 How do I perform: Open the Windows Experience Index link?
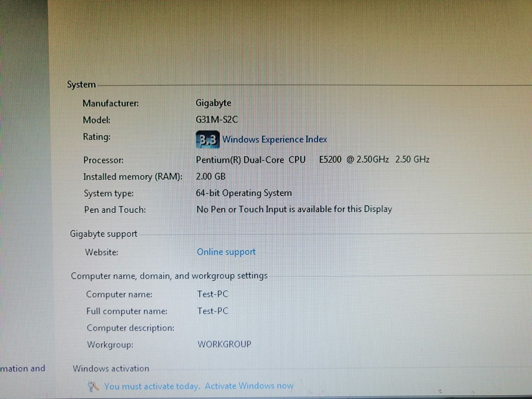coord(274,140)
